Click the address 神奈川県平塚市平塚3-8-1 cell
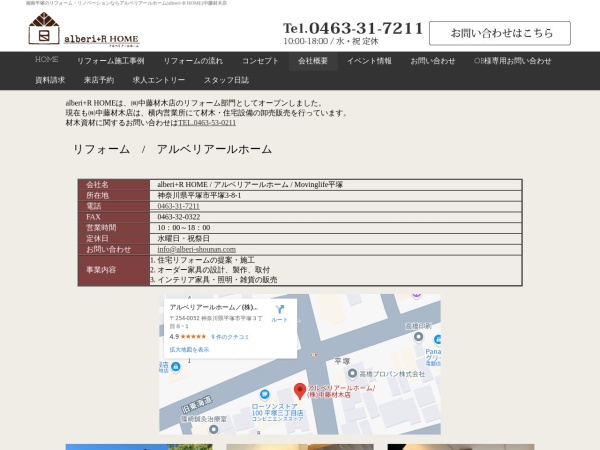 [336, 196]
